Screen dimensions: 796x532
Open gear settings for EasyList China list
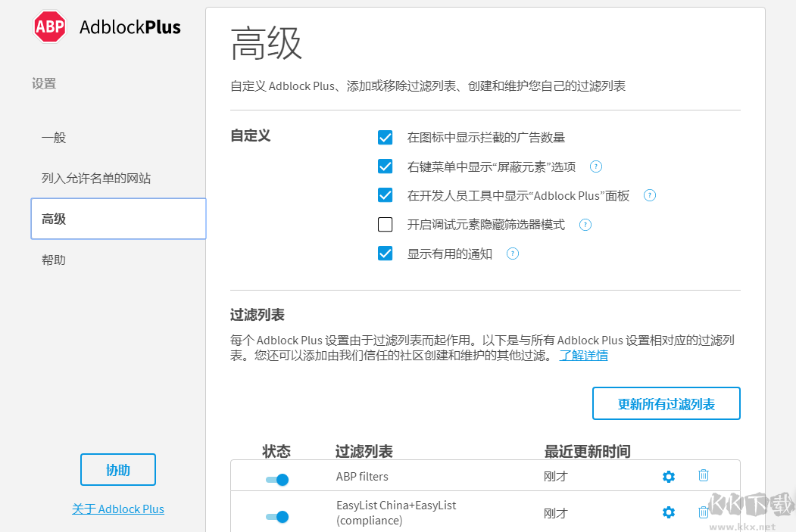(x=668, y=512)
